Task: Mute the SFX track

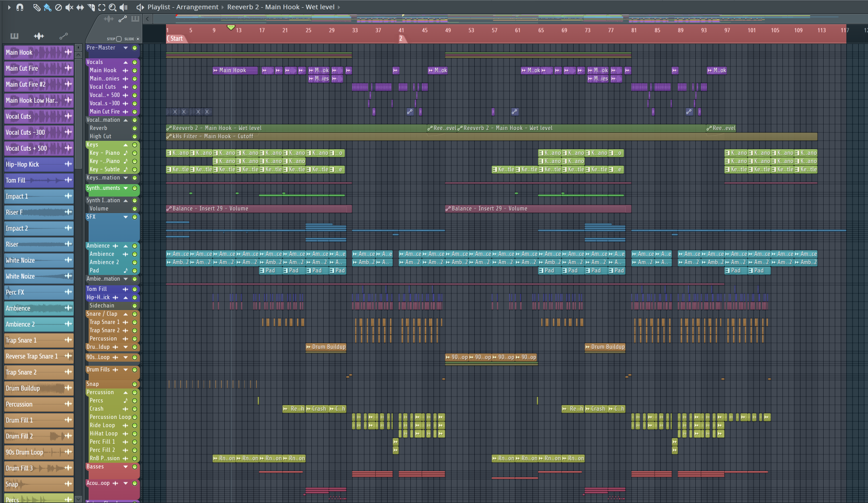Action: (135, 217)
